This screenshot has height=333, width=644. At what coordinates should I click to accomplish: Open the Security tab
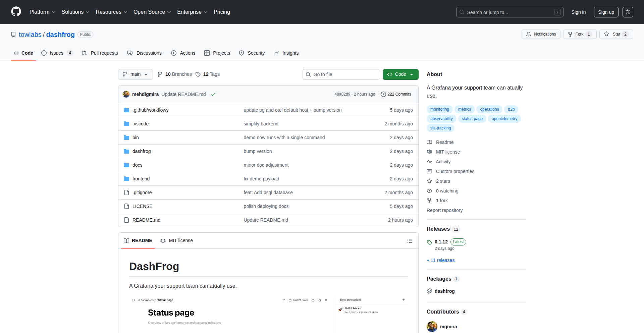pyautogui.click(x=252, y=53)
